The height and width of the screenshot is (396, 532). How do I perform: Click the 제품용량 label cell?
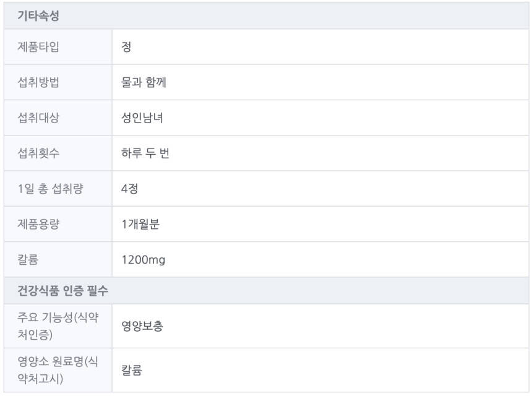pyautogui.click(x=38, y=224)
